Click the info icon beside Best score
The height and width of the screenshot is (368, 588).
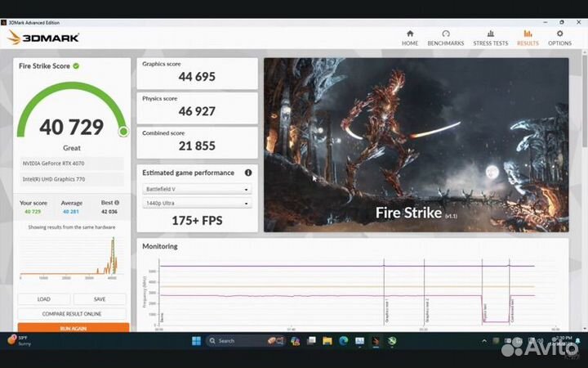coord(117,203)
